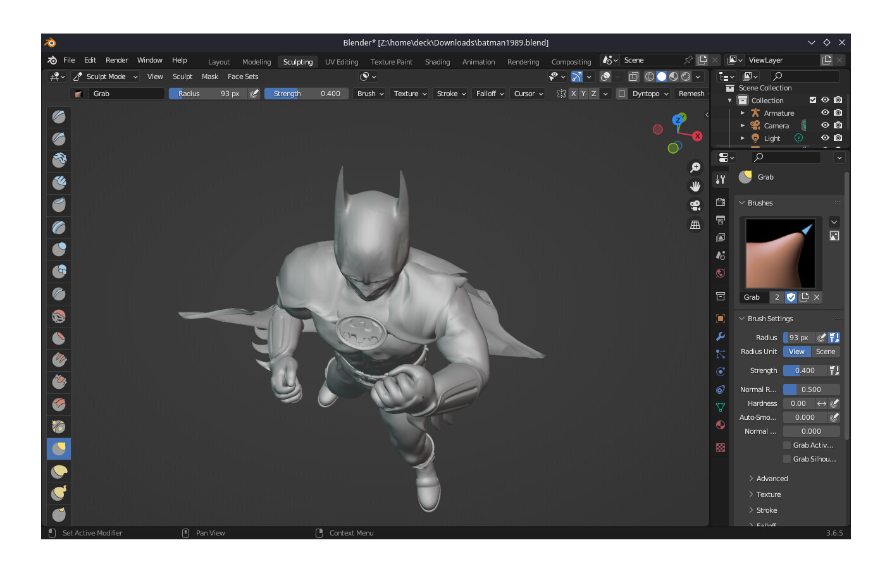Expand the Texture panel in sidebar

tap(768, 494)
